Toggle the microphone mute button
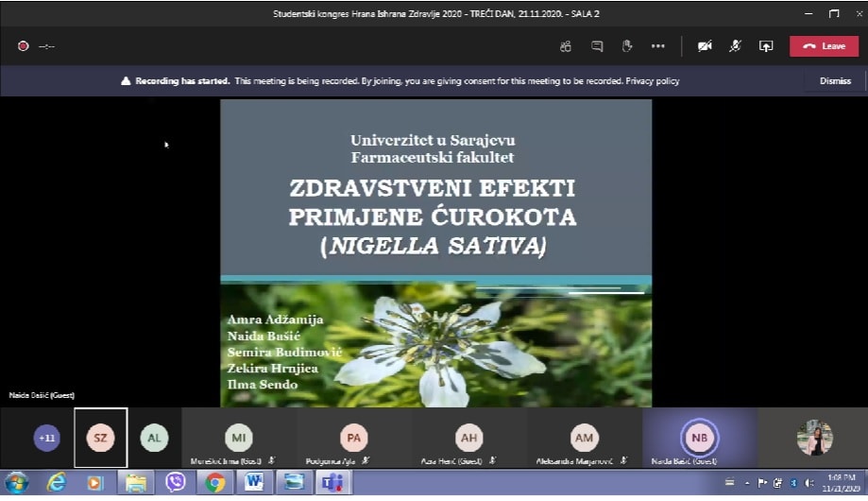The width and height of the screenshot is (868, 501). coord(736,45)
